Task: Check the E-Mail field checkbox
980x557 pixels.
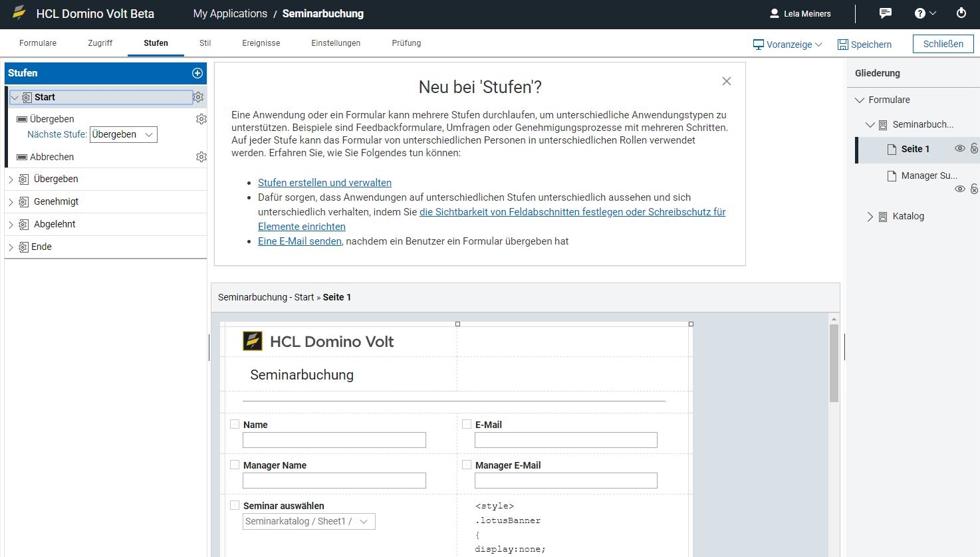Action: click(x=467, y=424)
